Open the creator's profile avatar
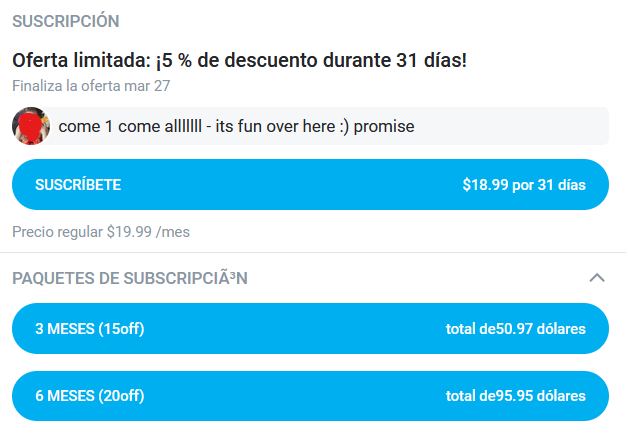Image resolution: width=628 pixels, height=433 pixels. [x=31, y=126]
